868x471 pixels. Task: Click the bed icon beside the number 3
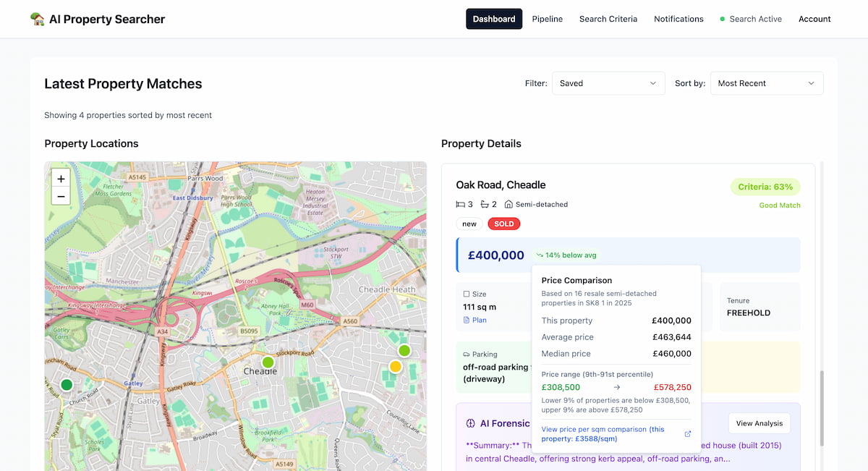pyautogui.click(x=462, y=204)
